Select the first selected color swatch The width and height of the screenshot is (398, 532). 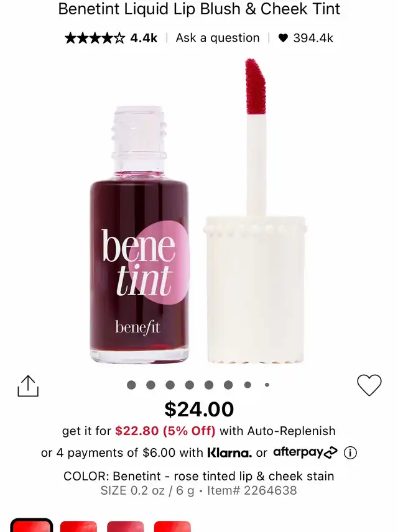coord(32,525)
